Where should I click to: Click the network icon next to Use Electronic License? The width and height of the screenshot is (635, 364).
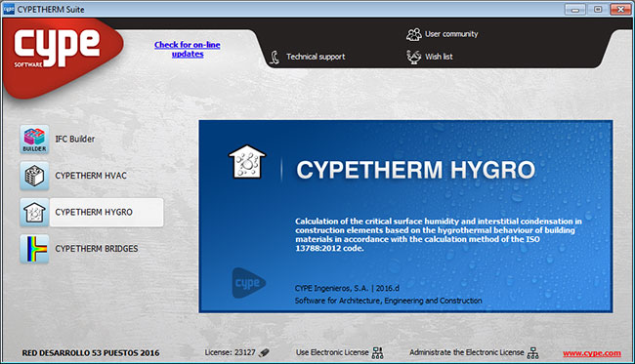click(377, 352)
